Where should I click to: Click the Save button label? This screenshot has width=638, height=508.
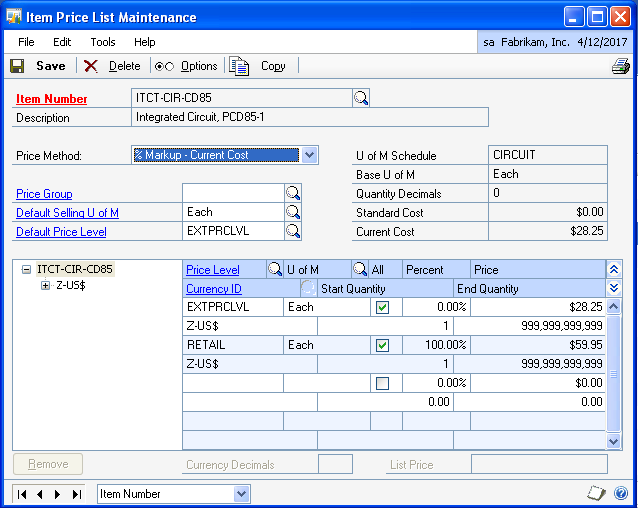pos(51,66)
